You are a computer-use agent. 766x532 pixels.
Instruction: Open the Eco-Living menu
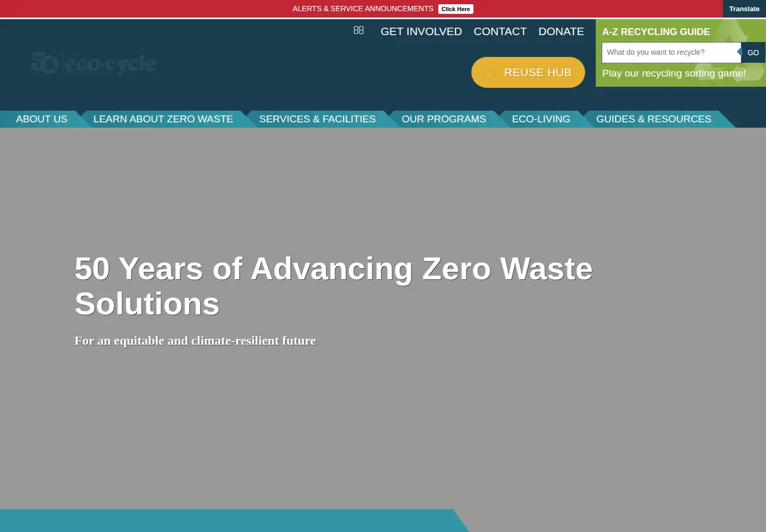click(x=541, y=119)
